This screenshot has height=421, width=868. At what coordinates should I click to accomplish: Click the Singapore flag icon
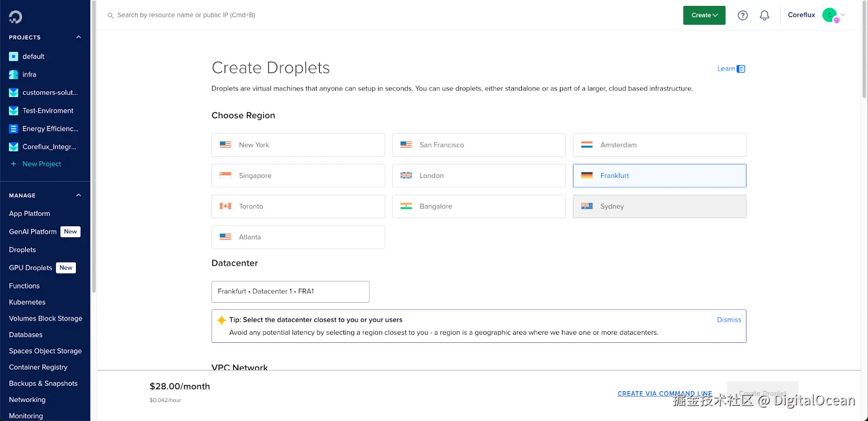225,175
